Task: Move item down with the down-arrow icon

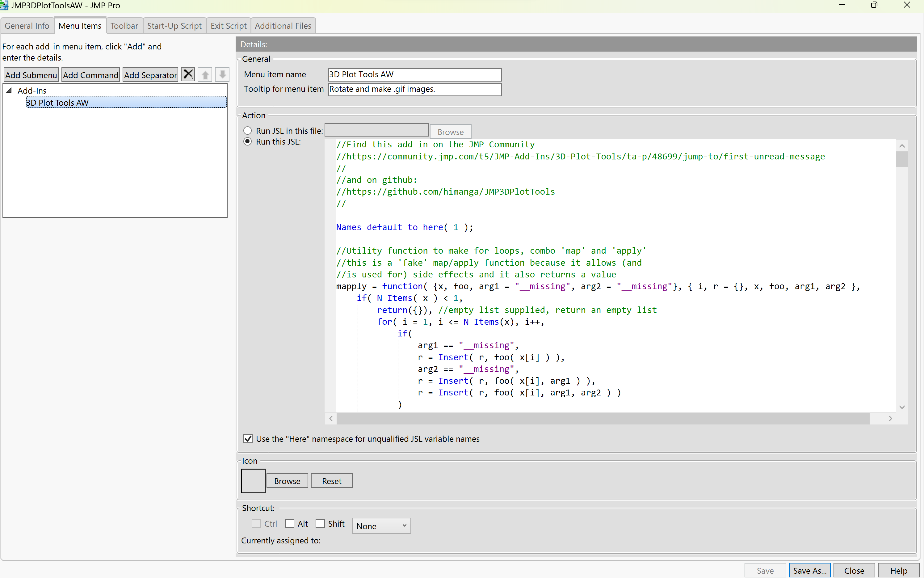Action: click(x=222, y=74)
